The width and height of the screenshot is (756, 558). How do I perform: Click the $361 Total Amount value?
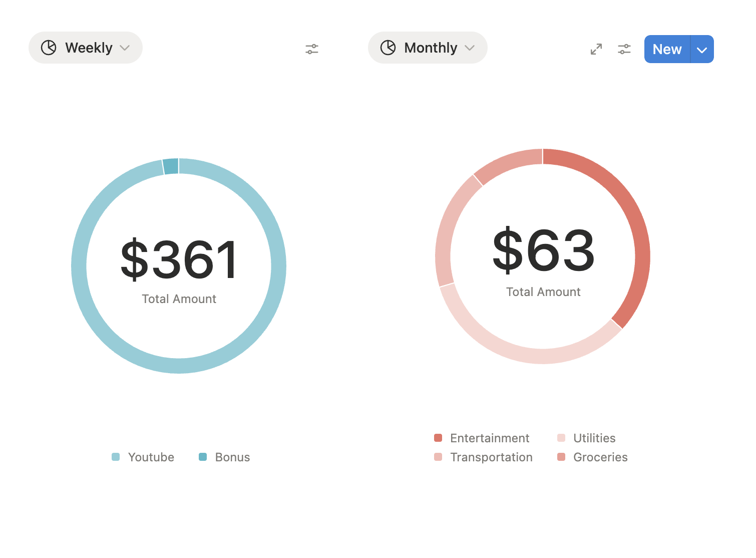179,259
